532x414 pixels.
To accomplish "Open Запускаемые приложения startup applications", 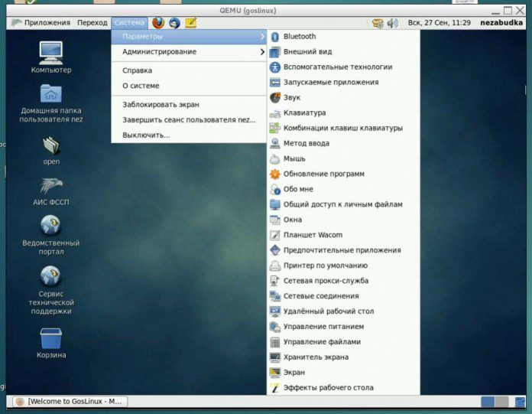I will pos(343,82).
